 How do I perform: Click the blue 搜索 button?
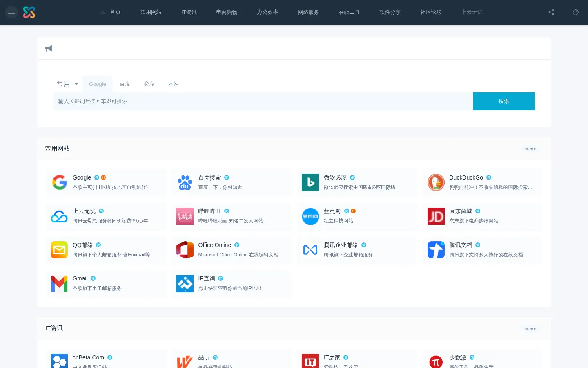[x=504, y=101]
